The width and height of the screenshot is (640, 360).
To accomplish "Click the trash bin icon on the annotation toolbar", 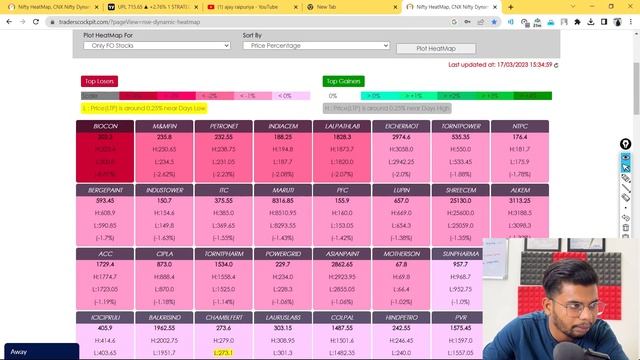I will coord(625,228).
